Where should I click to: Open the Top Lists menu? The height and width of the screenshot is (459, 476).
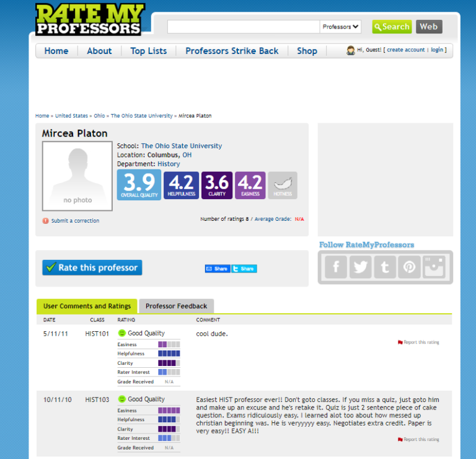[149, 51]
